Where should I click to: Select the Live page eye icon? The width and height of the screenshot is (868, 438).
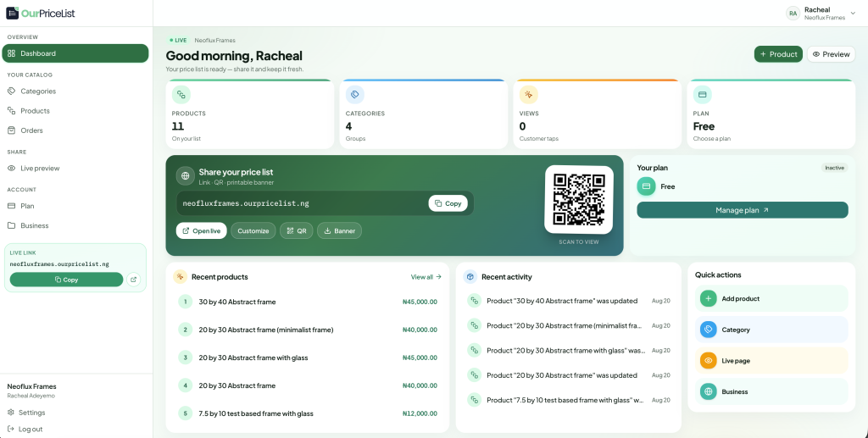pos(708,361)
